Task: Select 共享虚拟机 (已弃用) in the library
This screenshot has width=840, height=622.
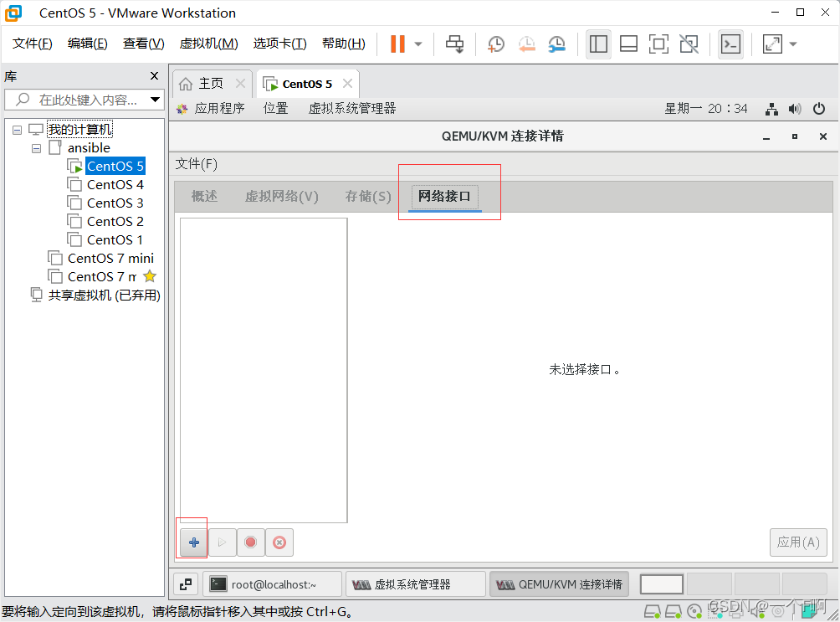Action: (104, 296)
